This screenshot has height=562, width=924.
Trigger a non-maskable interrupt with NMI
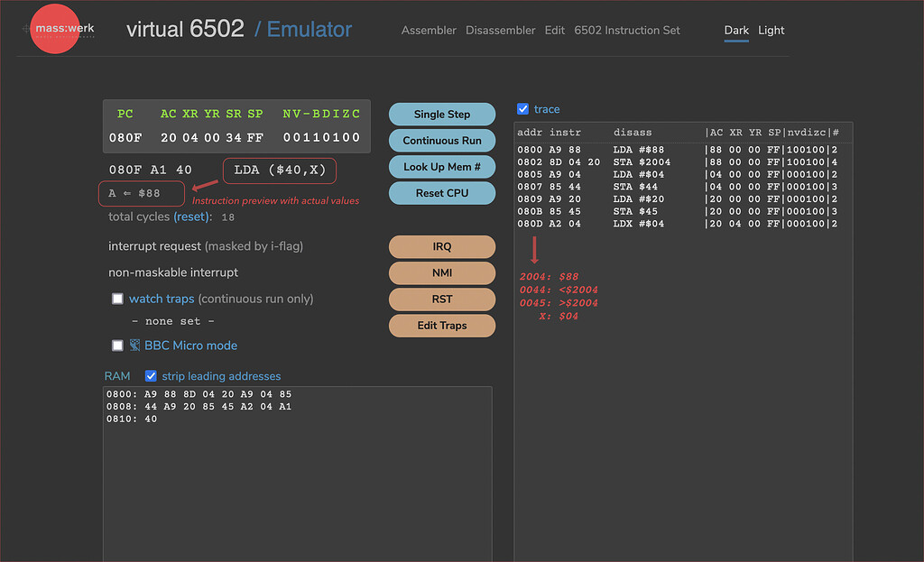coord(441,272)
